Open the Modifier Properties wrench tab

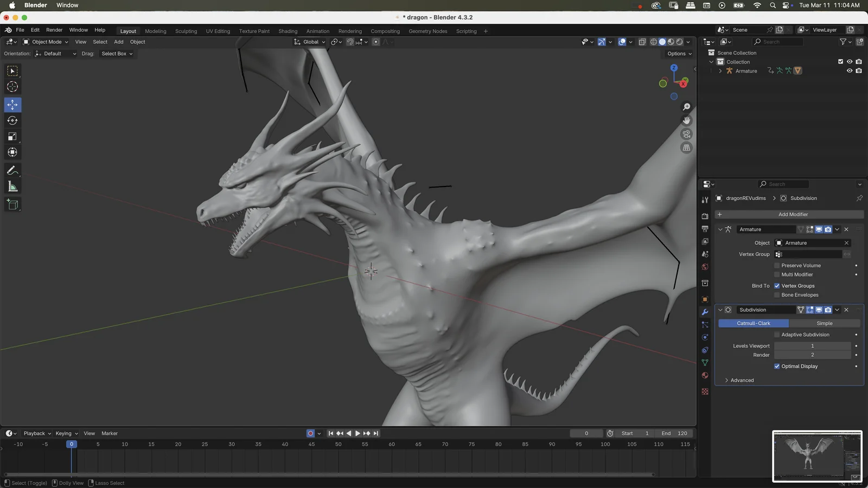tap(704, 312)
